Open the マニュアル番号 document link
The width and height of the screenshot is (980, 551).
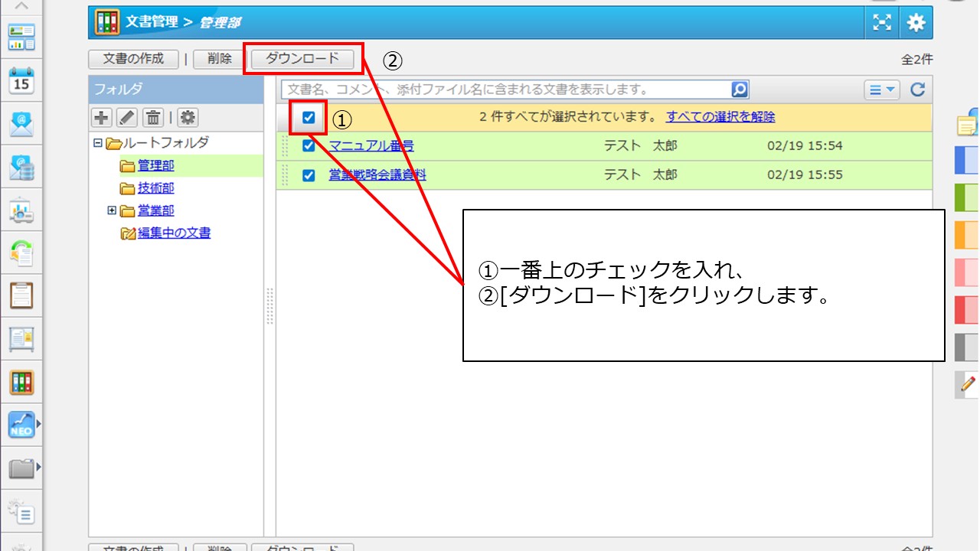[x=371, y=145]
